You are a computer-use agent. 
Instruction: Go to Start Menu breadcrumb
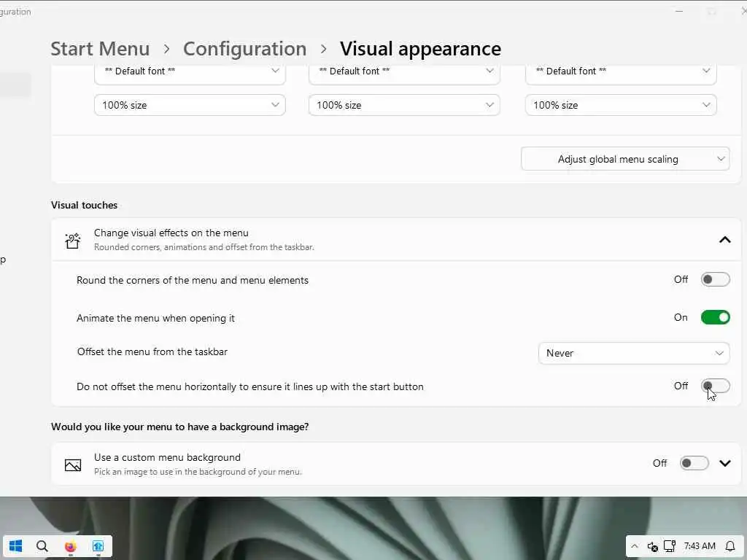100,49
